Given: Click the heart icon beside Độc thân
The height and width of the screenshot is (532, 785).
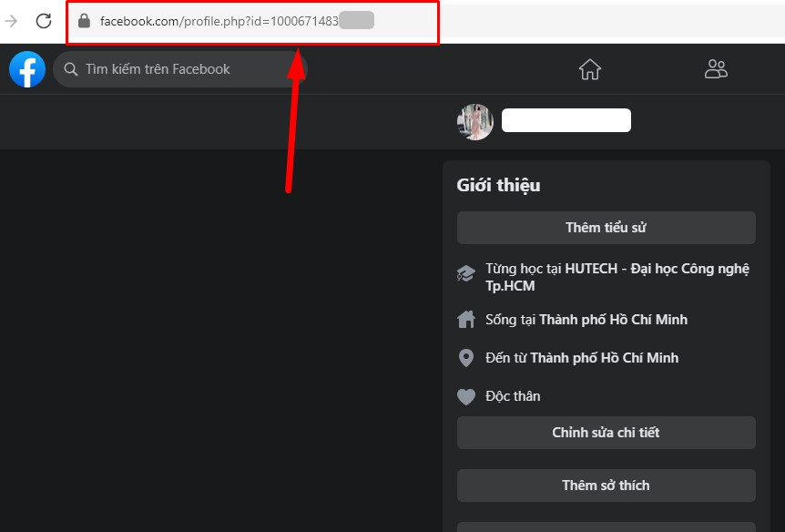Looking at the screenshot, I should (x=466, y=397).
